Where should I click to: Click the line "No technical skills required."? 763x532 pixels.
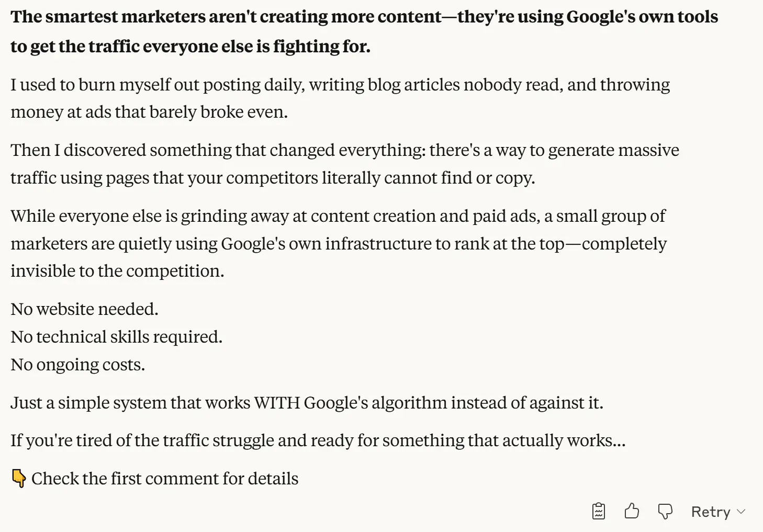click(116, 337)
